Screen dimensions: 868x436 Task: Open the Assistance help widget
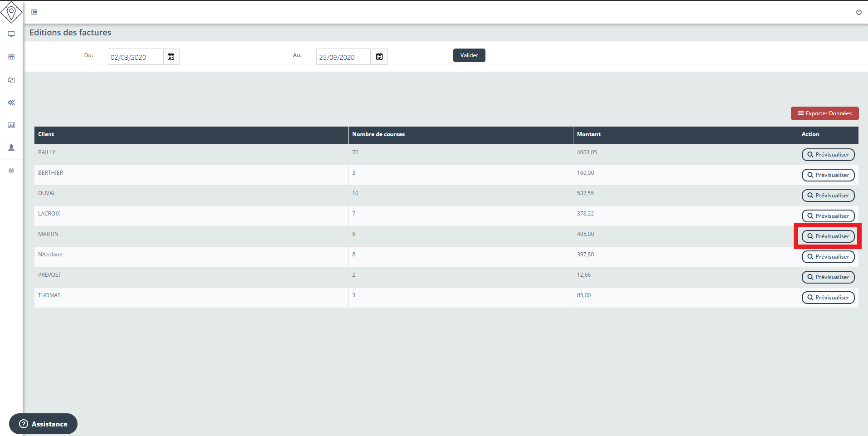(44, 424)
